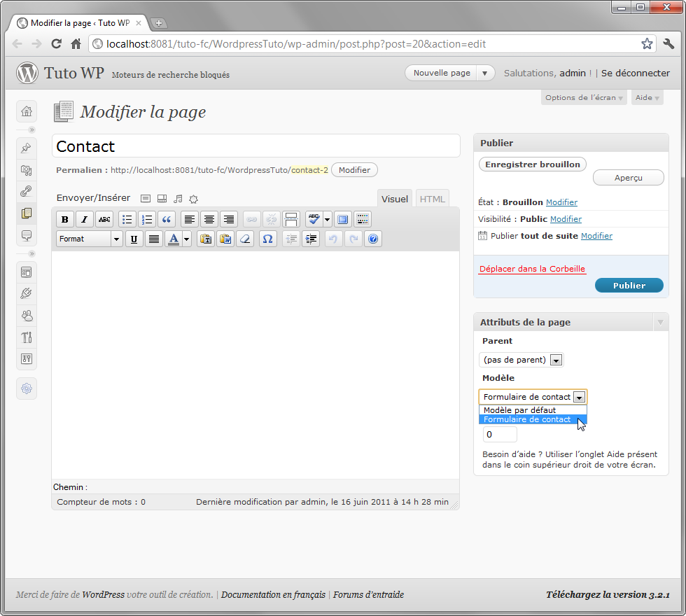This screenshot has height=616, width=686.
Task: Apply blockquote formatting
Action: [167, 219]
